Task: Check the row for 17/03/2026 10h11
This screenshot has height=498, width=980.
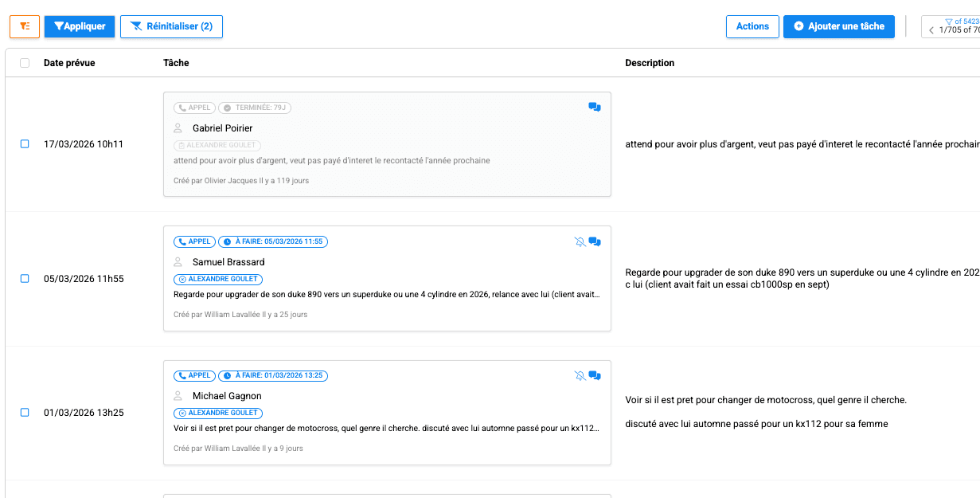Action: pyautogui.click(x=25, y=144)
